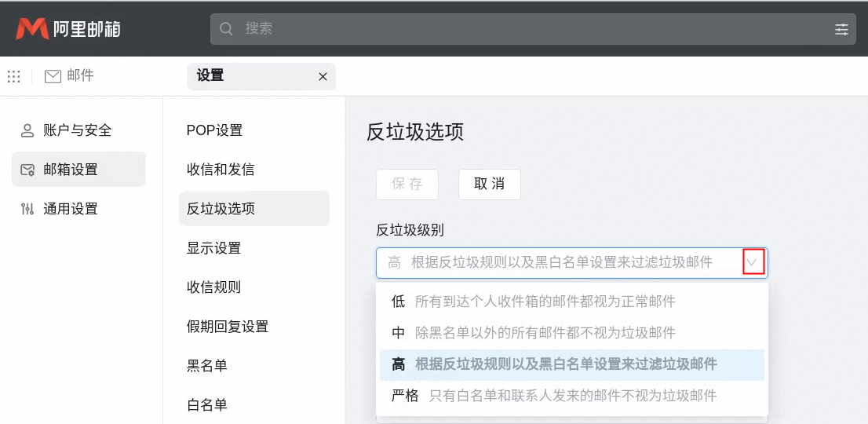Open advanced search filter icon
868x424 pixels.
(x=841, y=29)
